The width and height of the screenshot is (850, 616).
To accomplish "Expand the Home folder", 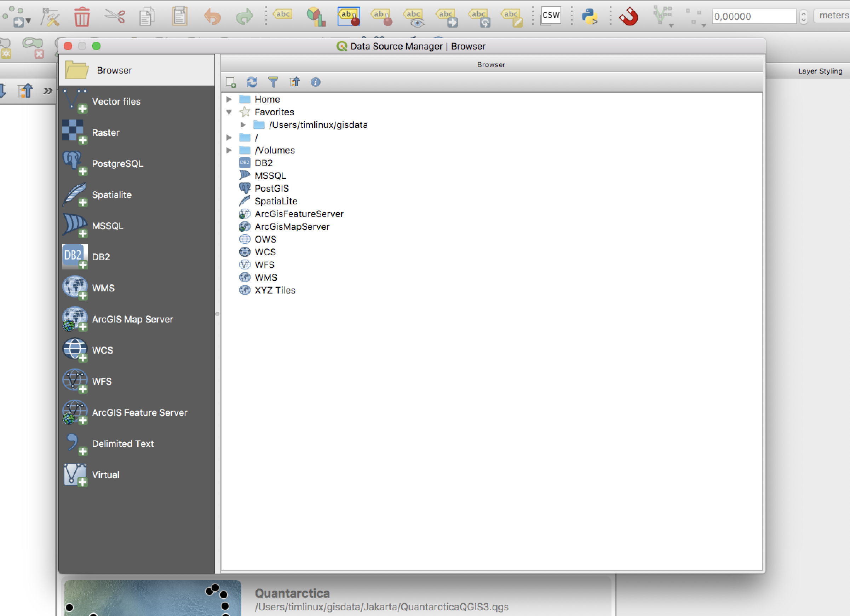I will 229,99.
